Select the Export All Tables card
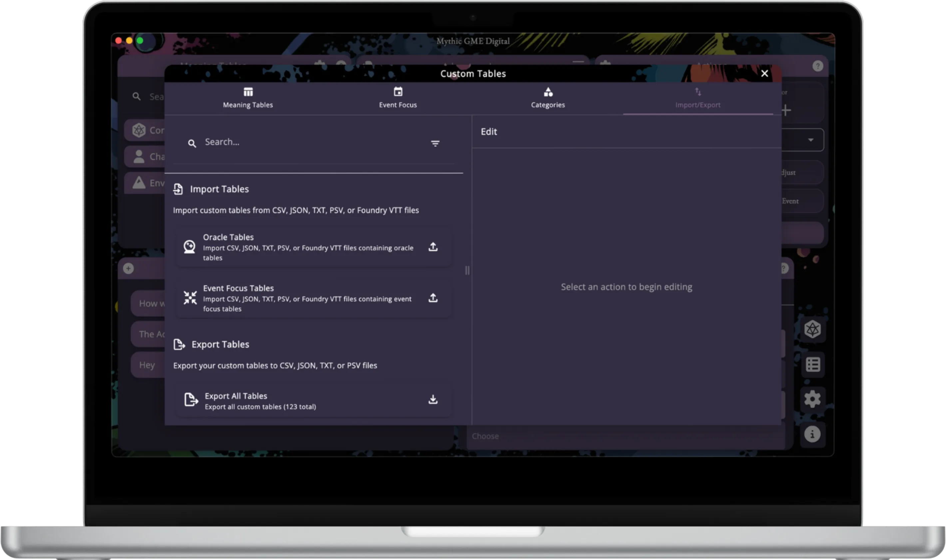 point(314,401)
